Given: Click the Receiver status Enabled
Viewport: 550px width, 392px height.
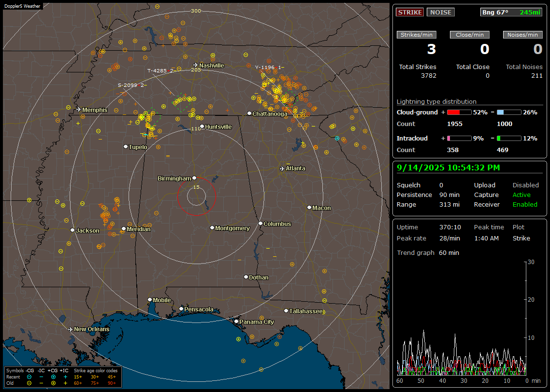Looking at the screenshot, I should [525, 205].
